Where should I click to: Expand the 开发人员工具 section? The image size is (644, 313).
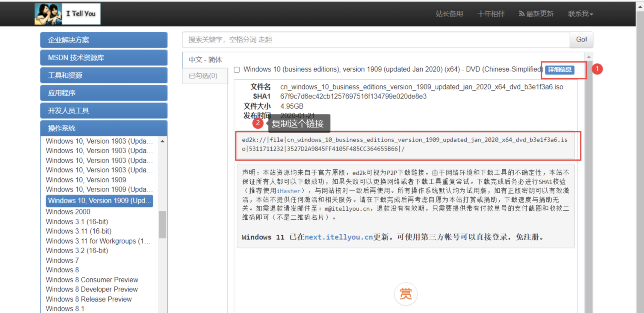coord(104,110)
